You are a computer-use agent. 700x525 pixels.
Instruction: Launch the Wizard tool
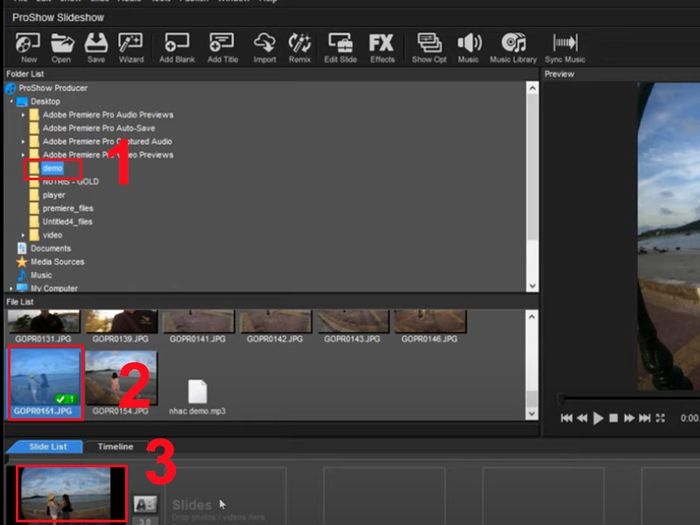131,46
